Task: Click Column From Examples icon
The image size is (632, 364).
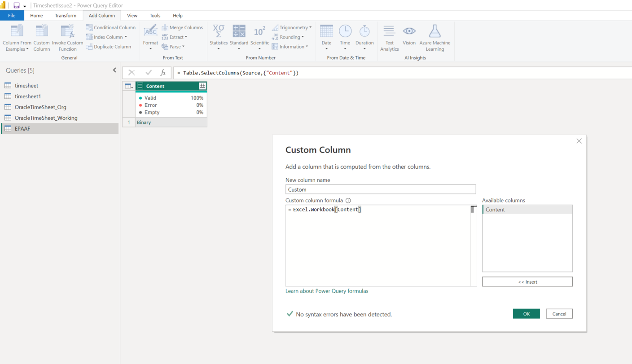Action: click(17, 31)
